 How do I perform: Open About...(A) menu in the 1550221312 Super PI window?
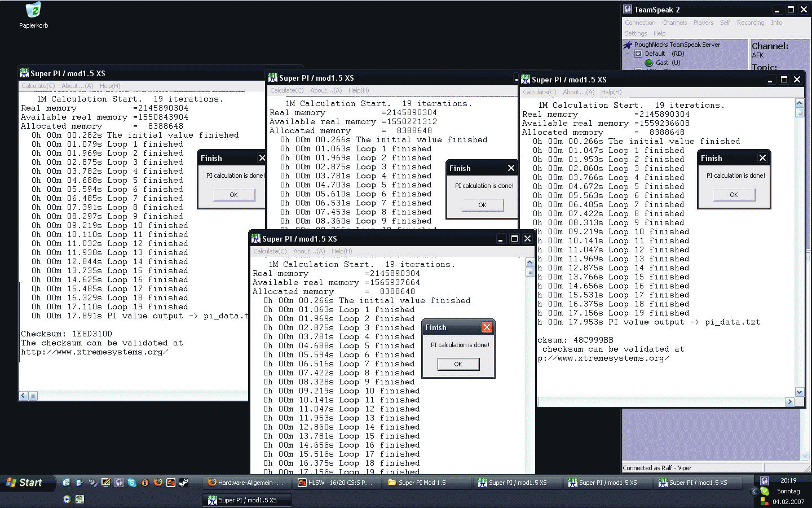tap(326, 90)
